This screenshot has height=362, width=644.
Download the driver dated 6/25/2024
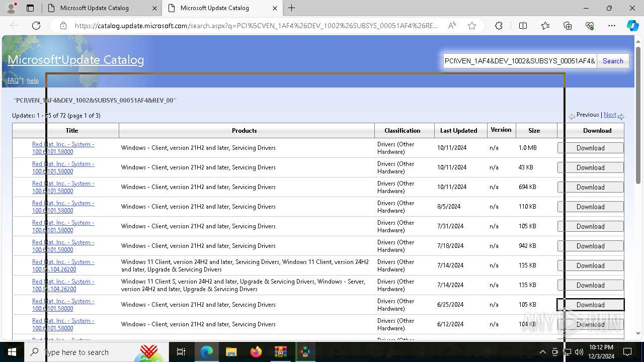(x=591, y=305)
